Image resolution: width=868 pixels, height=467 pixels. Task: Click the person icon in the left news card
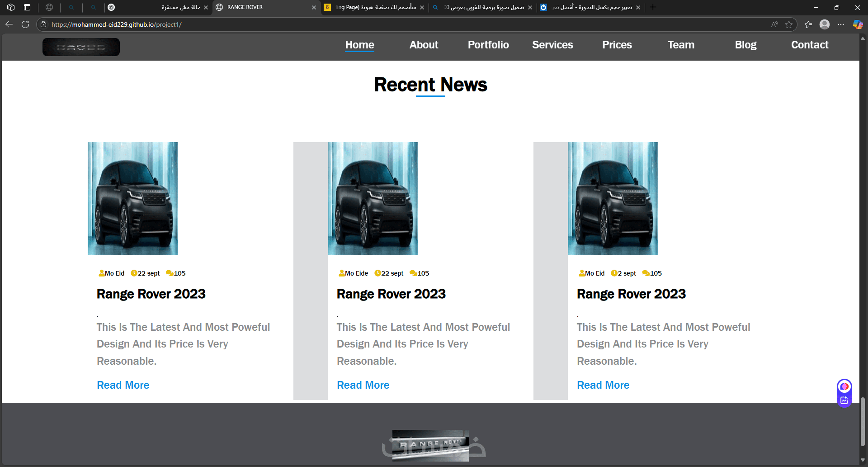(x=101, y=273)
